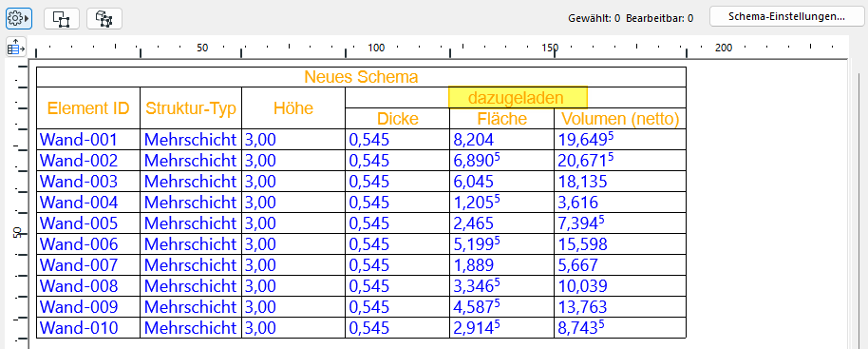This screenshot has height=349, width=868.
Task: Click volume value 18,135
Action: pyautogui.click(x=620, y=182)
